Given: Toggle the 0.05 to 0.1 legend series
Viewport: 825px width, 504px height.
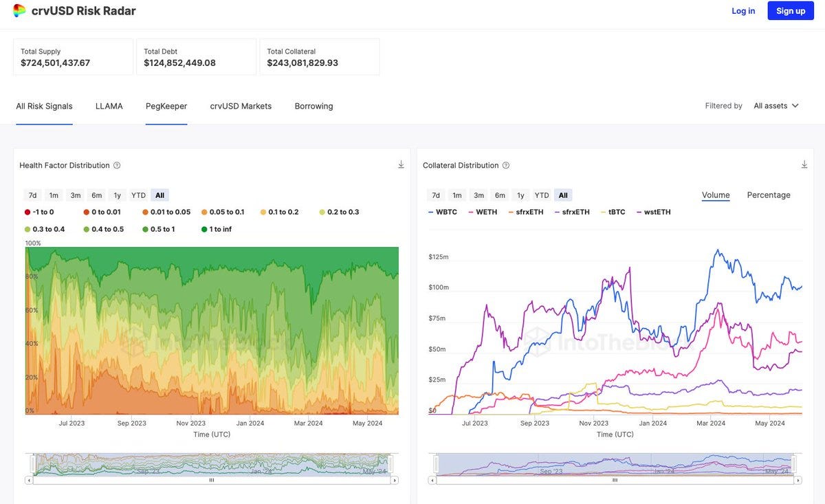Looking at the screenshot, I should pos(223,212).
